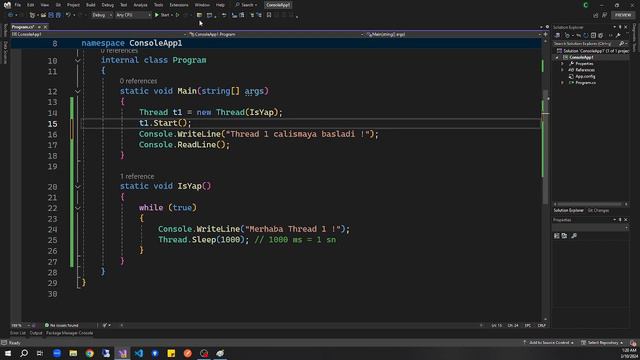Click on t1.Start(); code line
This screenshot has height=360, width=640.
click(x=165, y=123)
